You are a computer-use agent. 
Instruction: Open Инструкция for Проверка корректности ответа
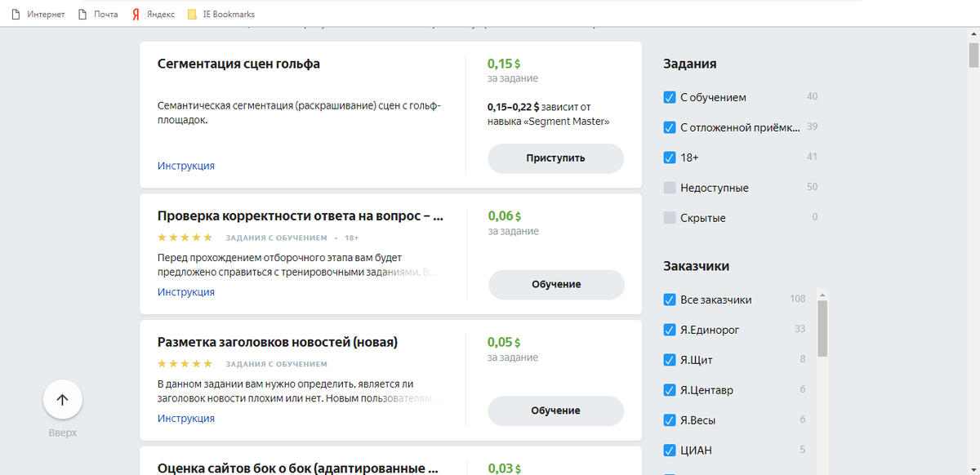pos(186,292)
